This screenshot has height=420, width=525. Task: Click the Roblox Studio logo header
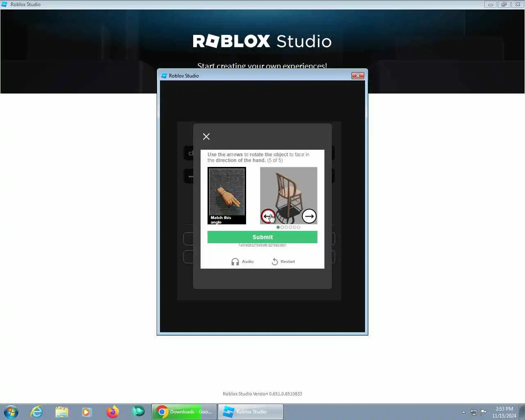262,41
